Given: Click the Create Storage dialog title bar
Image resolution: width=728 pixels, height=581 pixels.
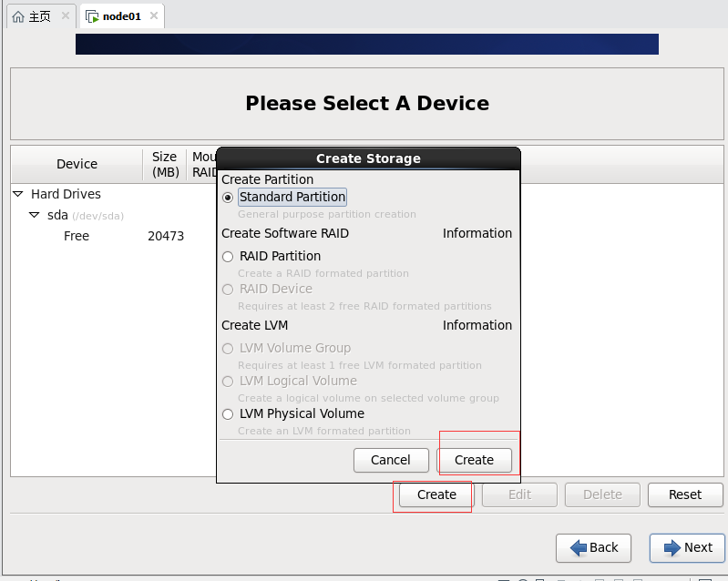Looking at the screenshot, I should (x=368, y=158).
